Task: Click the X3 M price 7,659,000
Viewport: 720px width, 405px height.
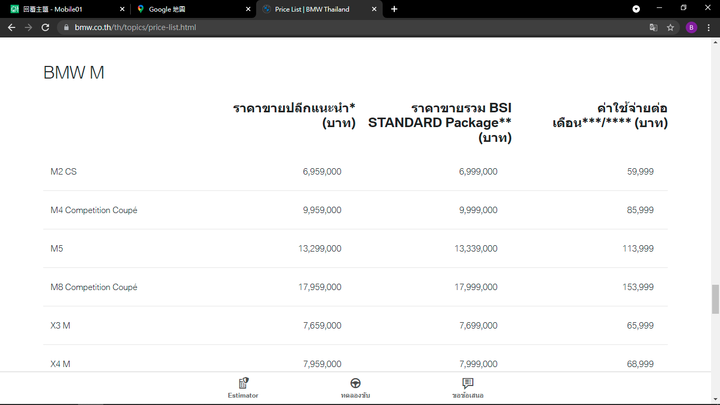Action: pyautogui.click(x=322, y=326)
